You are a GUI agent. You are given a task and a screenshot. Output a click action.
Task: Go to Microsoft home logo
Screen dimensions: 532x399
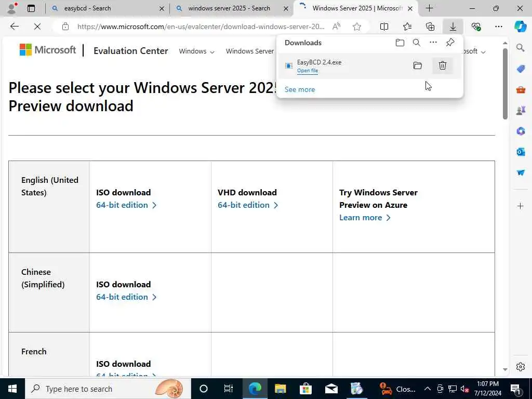pos(47,50)
